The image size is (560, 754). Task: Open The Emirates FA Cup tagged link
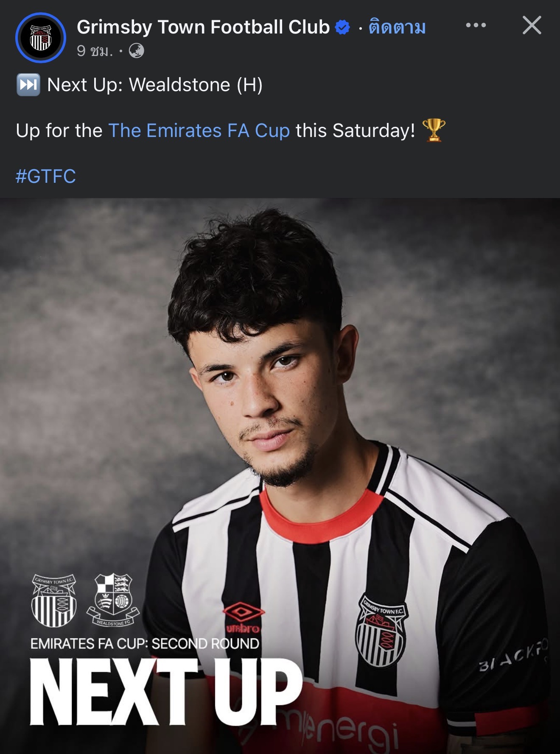199,131
